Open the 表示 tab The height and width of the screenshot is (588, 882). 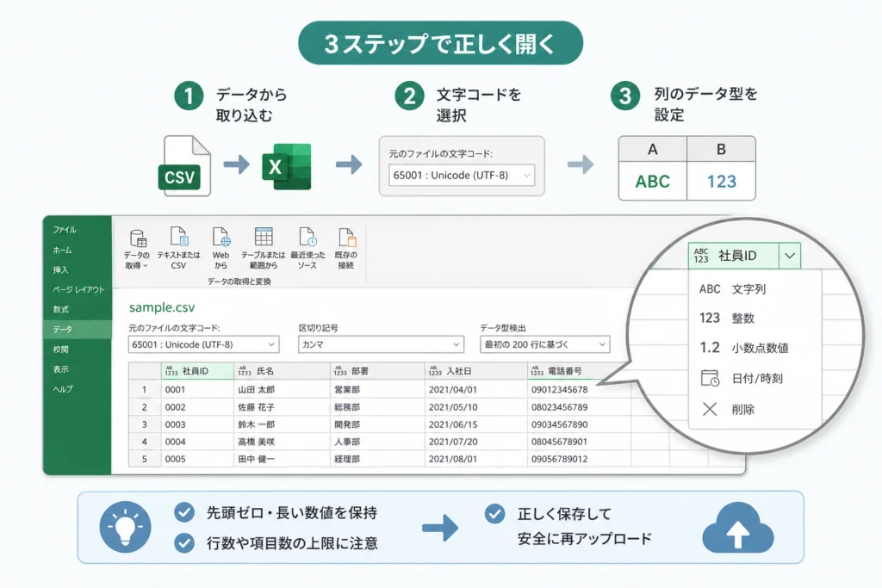coord(60,368)
